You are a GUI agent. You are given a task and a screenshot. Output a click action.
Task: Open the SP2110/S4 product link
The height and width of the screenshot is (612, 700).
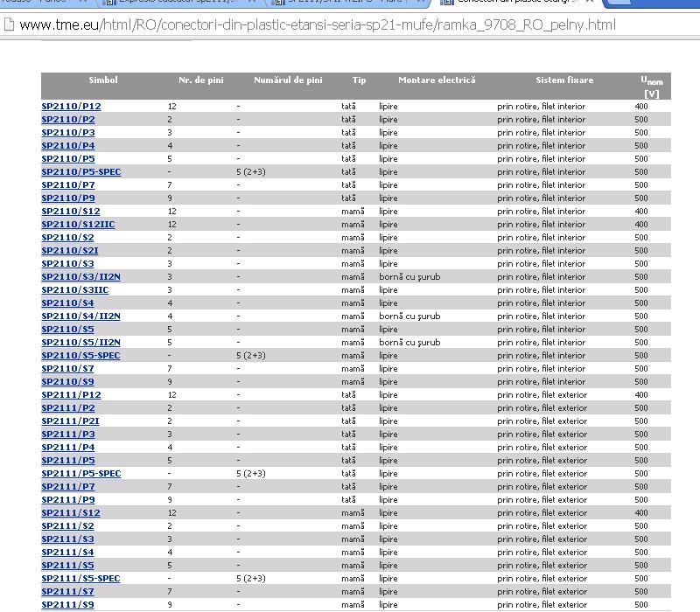tap(68, 303)
